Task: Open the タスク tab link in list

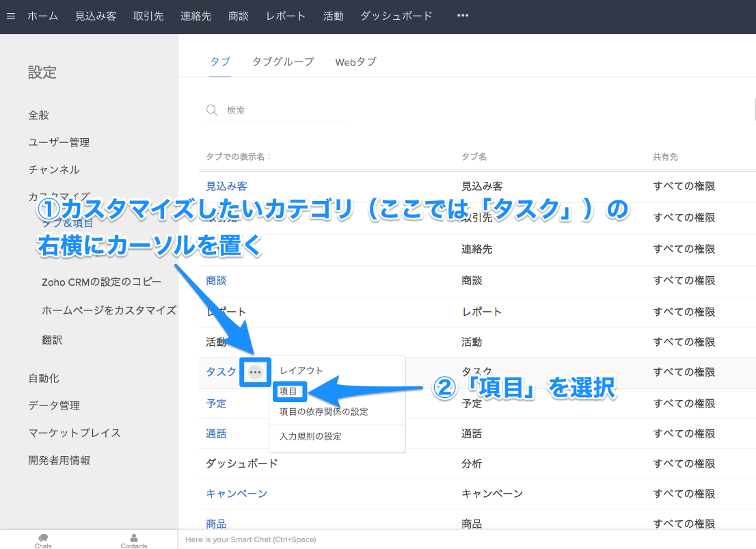Action: (221, 372)
